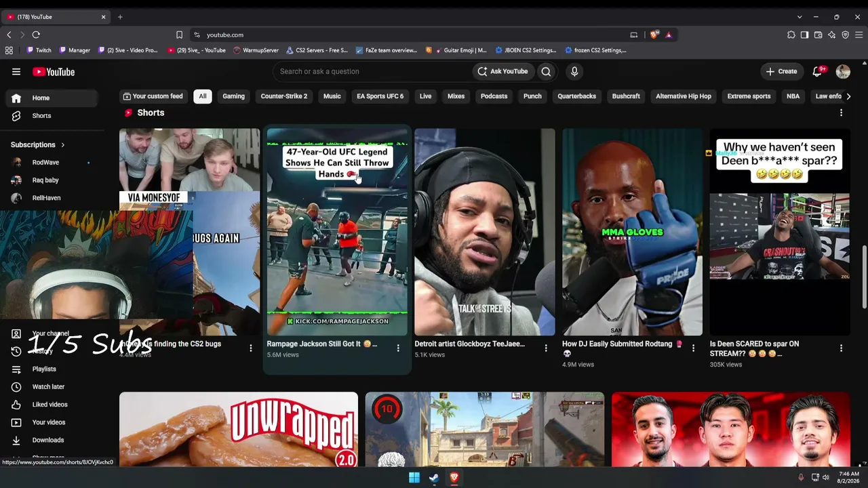Click the Shorts icon in the sidebar
This screenshot has width=868, height=488.
(16, 116)
